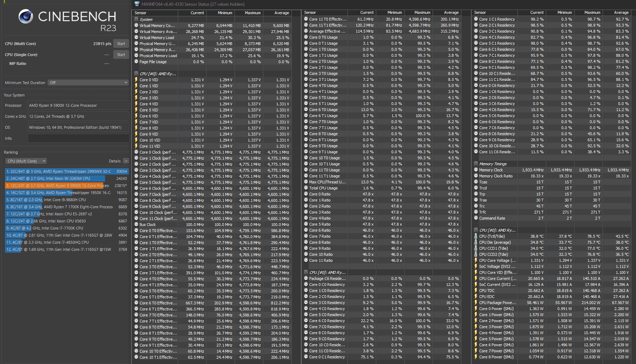Start the CPU (Single Core) test
Viewport: 636px width, 364px height.
121,55
